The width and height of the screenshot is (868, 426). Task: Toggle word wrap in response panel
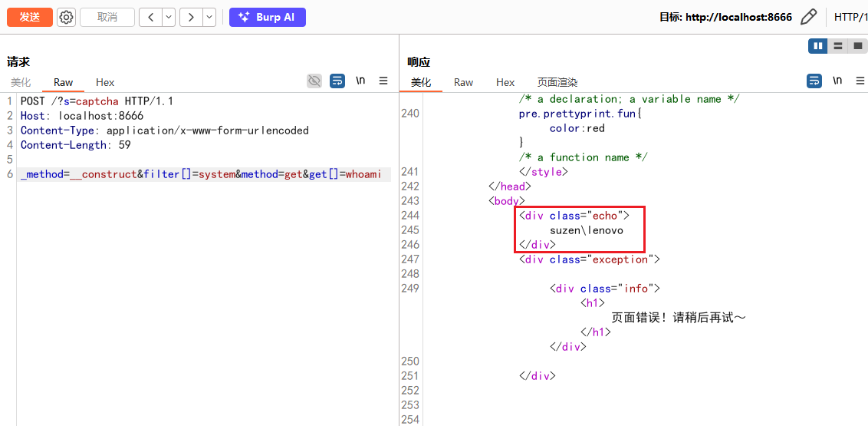click(x=814, y=81)
